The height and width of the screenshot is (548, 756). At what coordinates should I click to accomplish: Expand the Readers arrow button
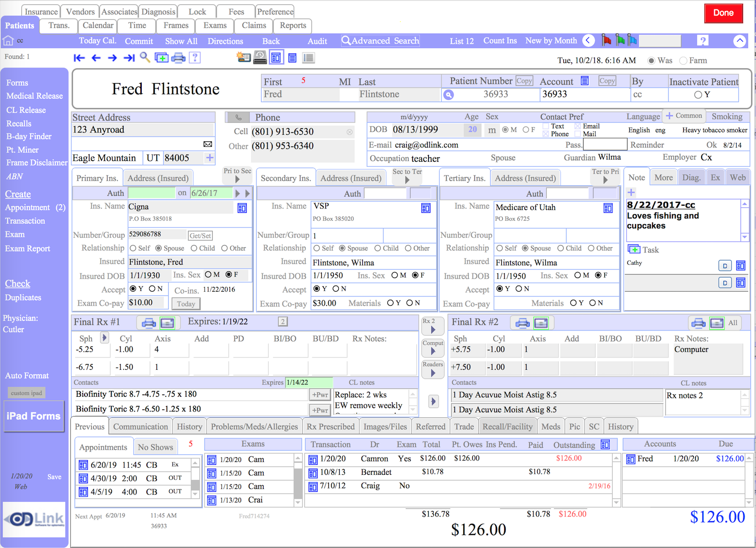point(433,369)
